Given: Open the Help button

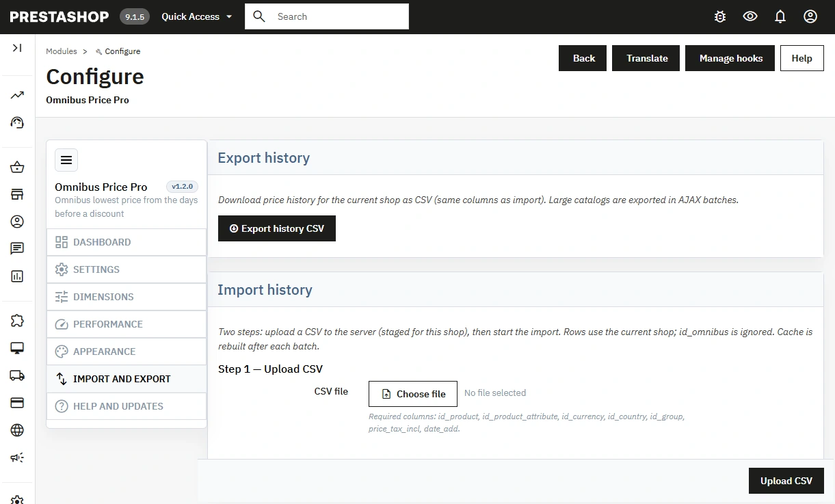Looking at the screenshot, I should pos(801,58).
